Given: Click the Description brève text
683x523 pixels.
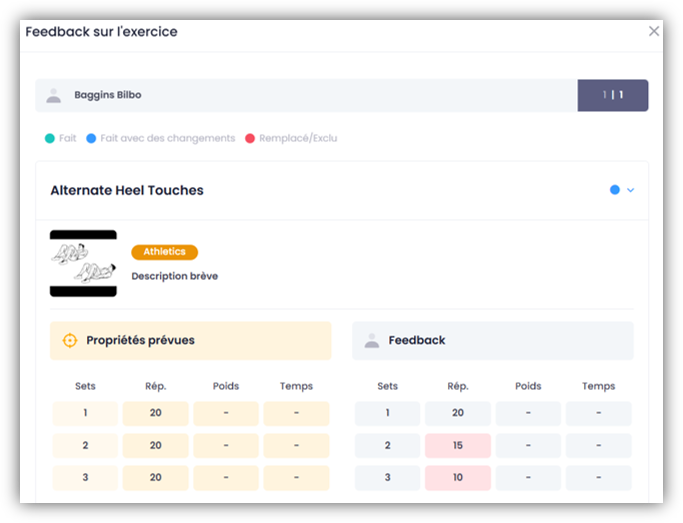Looking at the screenshot, I should (x=174, y=276).
